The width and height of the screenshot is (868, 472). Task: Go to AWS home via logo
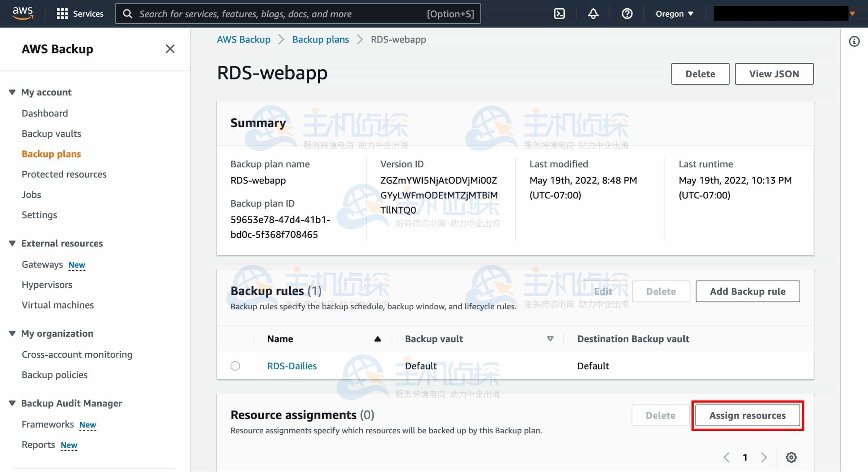coord(22,13)
